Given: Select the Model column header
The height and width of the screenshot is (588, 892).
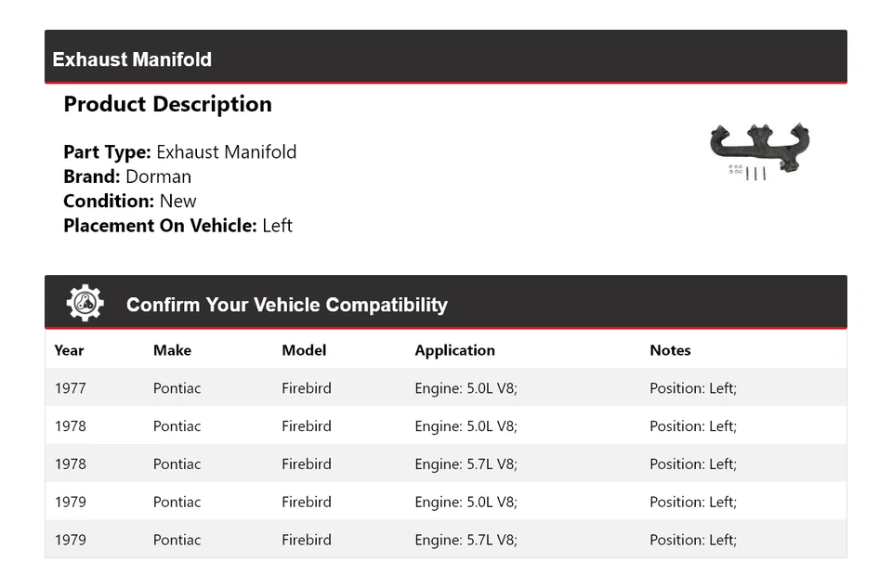Looking at the screenshot, I should point(304,350).
